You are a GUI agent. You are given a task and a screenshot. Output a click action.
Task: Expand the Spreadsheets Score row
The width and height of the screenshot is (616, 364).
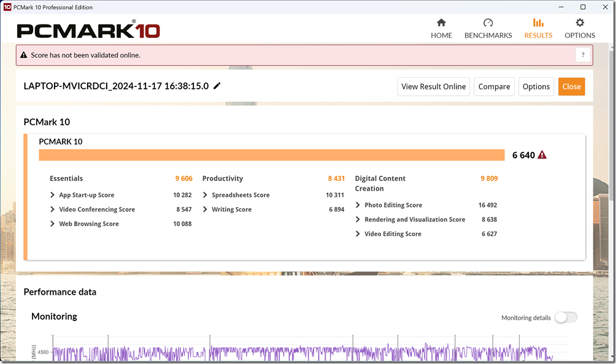206,195
